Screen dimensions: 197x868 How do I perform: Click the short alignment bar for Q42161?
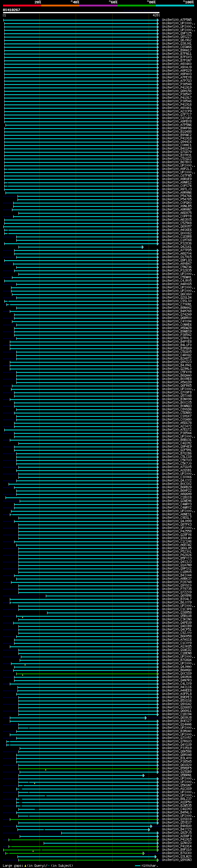(81, 247)
